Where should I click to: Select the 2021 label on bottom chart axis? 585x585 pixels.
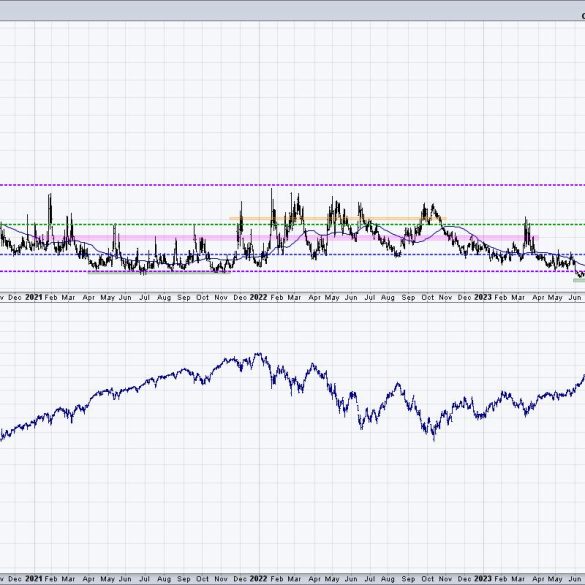coord(34,579)
